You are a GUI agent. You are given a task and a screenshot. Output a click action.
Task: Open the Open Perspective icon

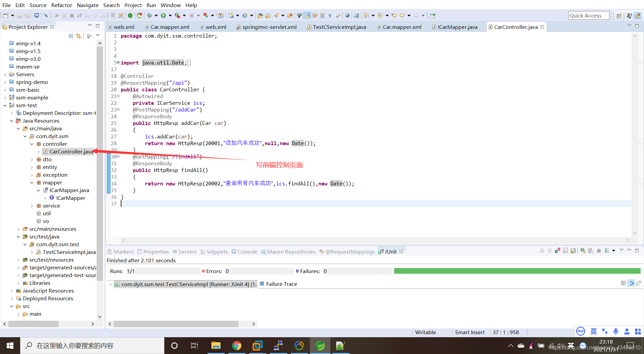(x=619, y=15)
